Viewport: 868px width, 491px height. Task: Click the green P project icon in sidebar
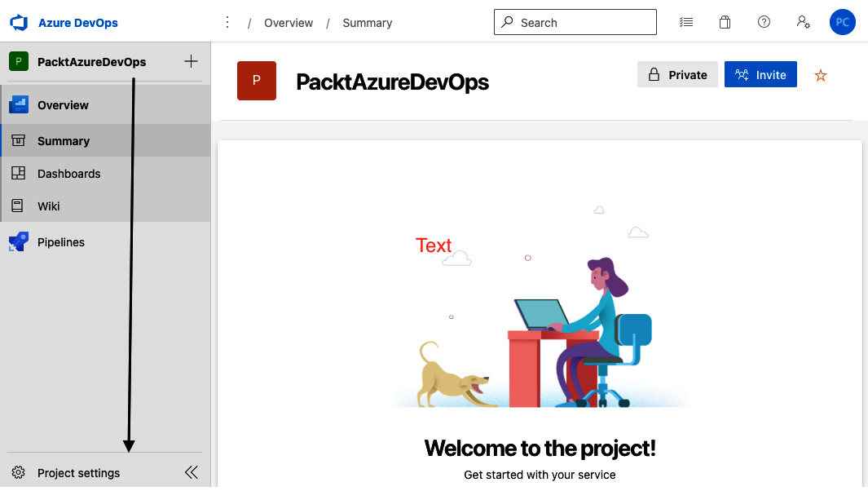coord(19,61)
